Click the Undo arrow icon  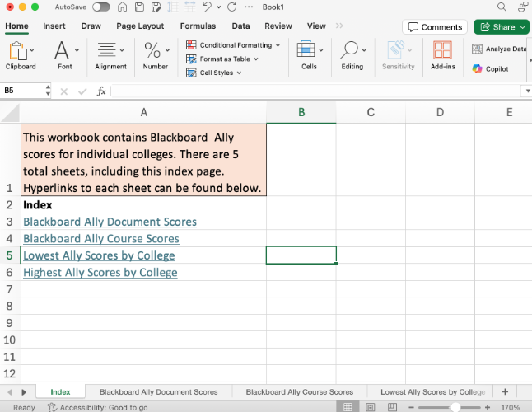pos(207,7)
